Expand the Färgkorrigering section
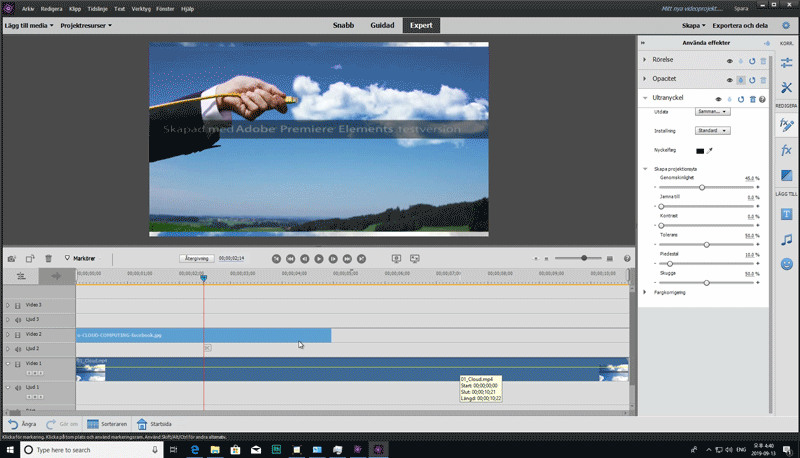This screenshot has height=458, width=800. 645,292
